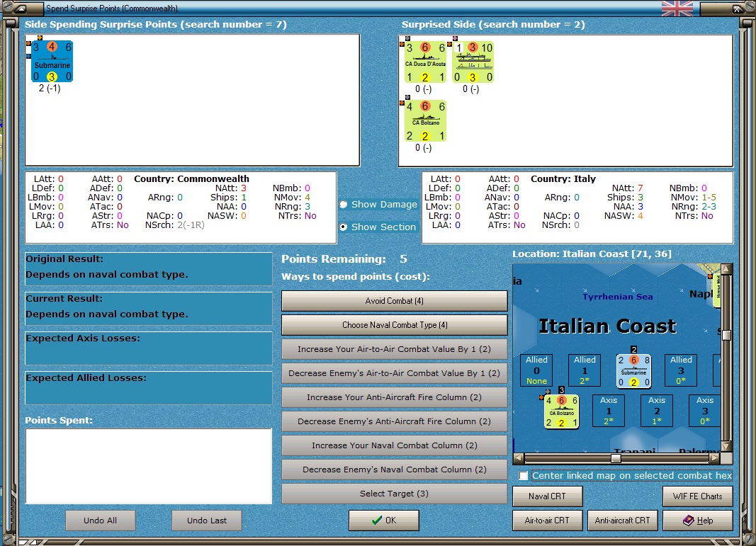
Task: Click the mini-map horizontal scrollbar right arrow
Action: pyautogui.click(x=715, y=458)
